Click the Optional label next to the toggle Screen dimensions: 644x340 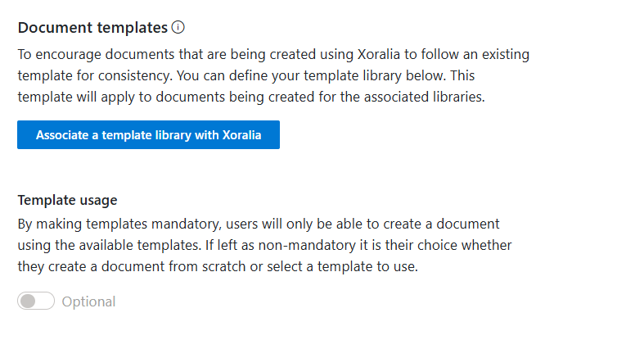(88, 301)
